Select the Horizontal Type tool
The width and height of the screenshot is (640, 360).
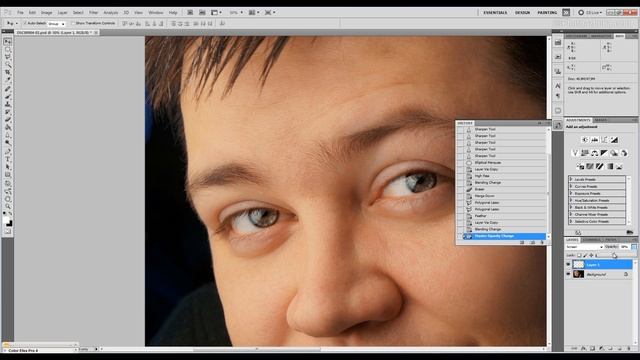tap(7, 159)
